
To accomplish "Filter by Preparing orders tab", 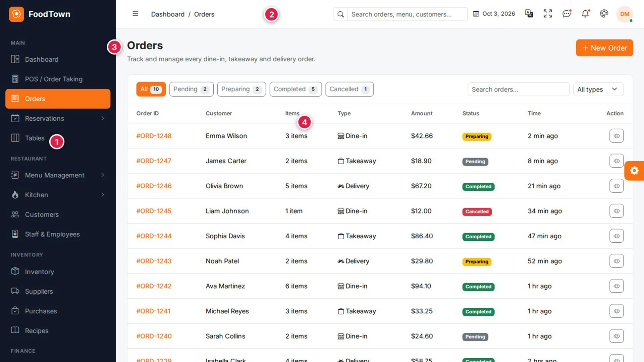I will (241, 89).
